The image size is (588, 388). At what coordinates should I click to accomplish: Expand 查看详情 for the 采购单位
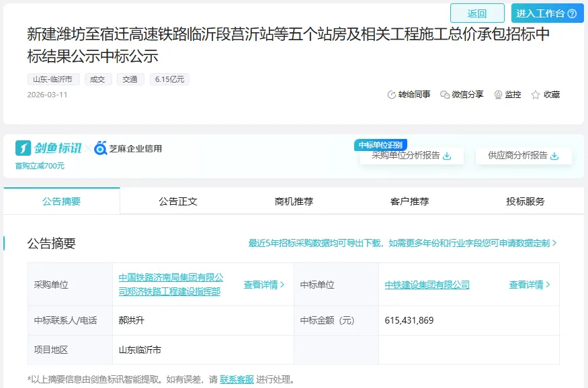coord(263,285)
